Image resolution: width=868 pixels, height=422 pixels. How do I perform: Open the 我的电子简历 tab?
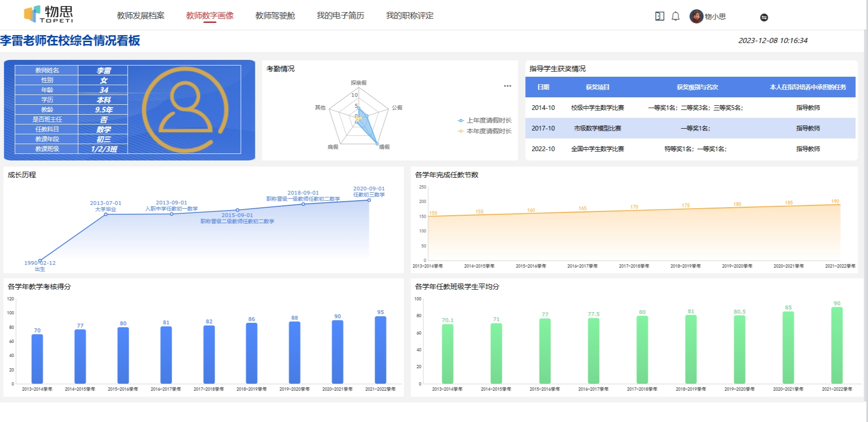[341, 15]
